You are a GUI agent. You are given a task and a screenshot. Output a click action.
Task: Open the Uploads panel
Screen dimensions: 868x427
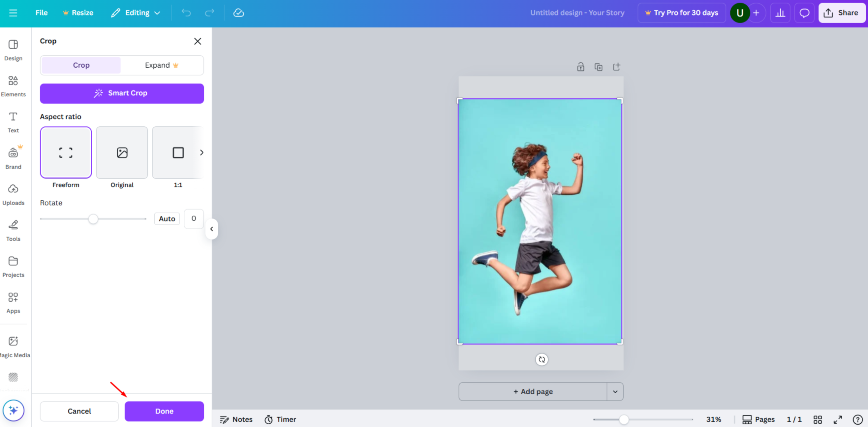14,194
